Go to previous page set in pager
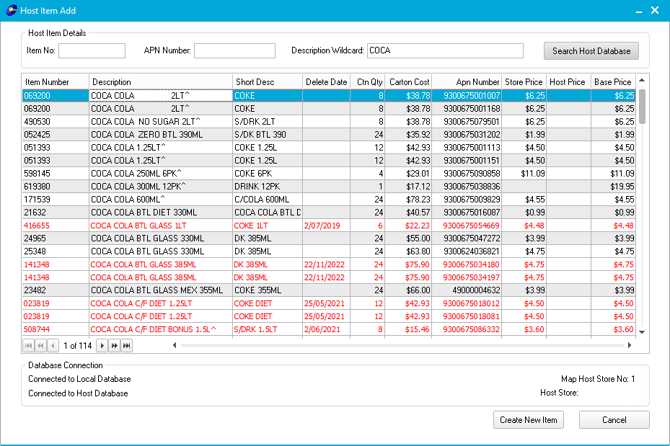Viewport: 670px width, 446px height. 41,345
